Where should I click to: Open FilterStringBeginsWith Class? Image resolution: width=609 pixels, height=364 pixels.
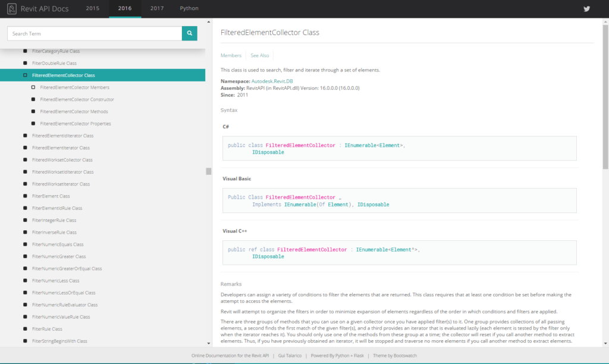pos(60,341)
